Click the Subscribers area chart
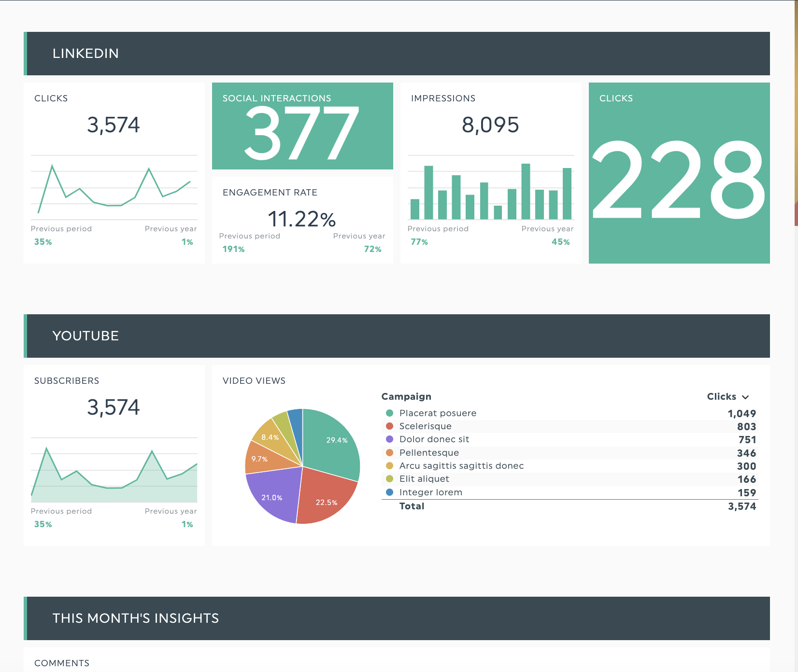Screen dimensions: 798x672 pyautogui.click(x=114, y=470)
